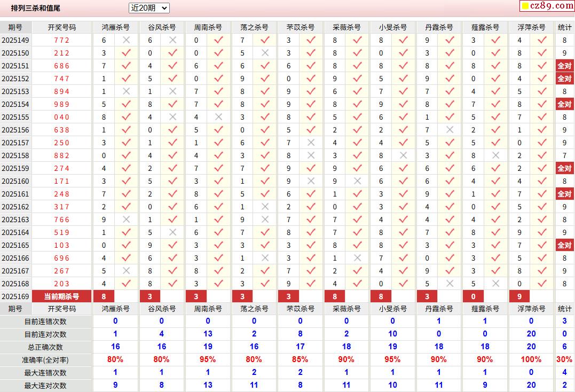Click the 丹霞杀号 header in top row
The width and height of the screenshot is (575, 392).
coord(439,27)
